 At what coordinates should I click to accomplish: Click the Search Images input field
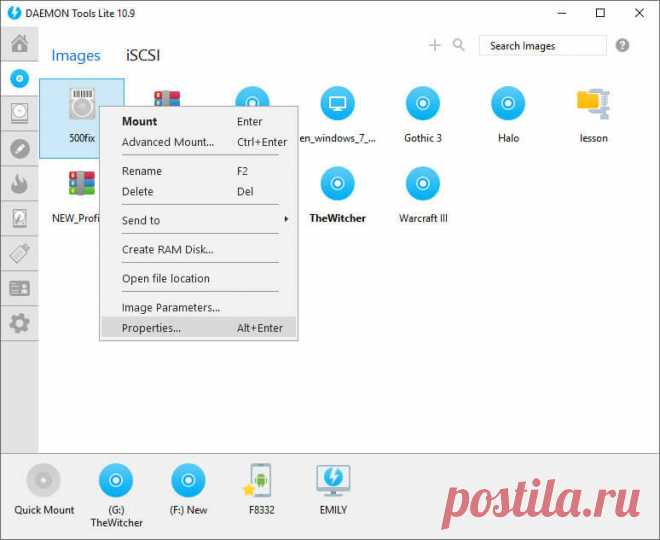pyautogui.click(x=543, y=45)
